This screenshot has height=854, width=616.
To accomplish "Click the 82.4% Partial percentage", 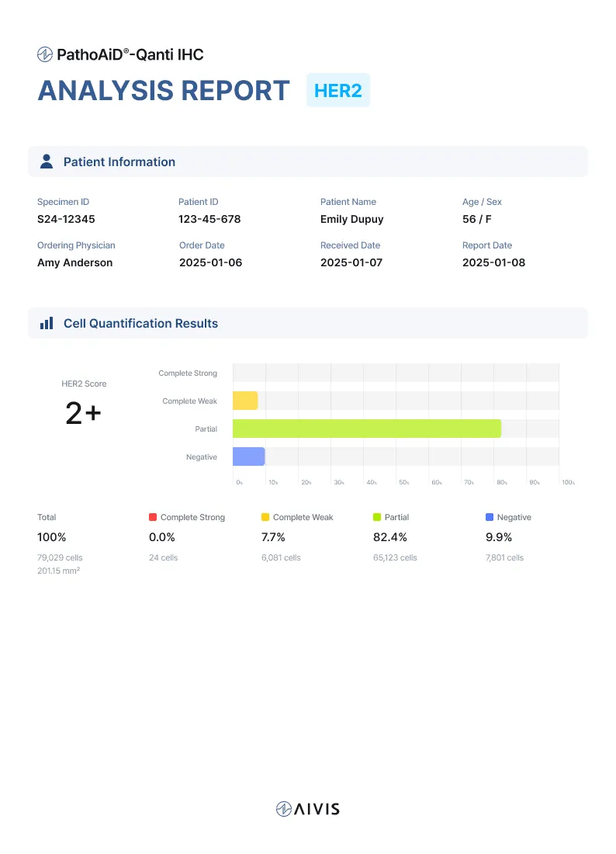I will (x=390, y=537).
